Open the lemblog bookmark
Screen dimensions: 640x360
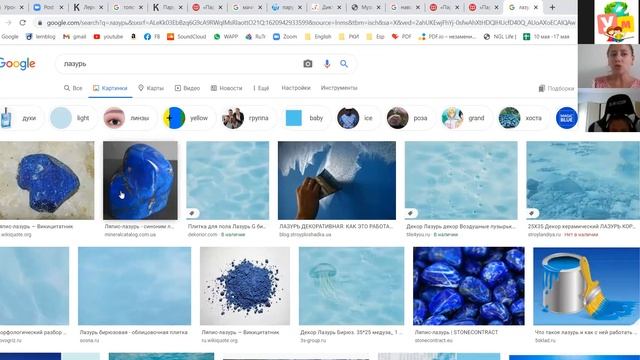[x=40, y=37]
